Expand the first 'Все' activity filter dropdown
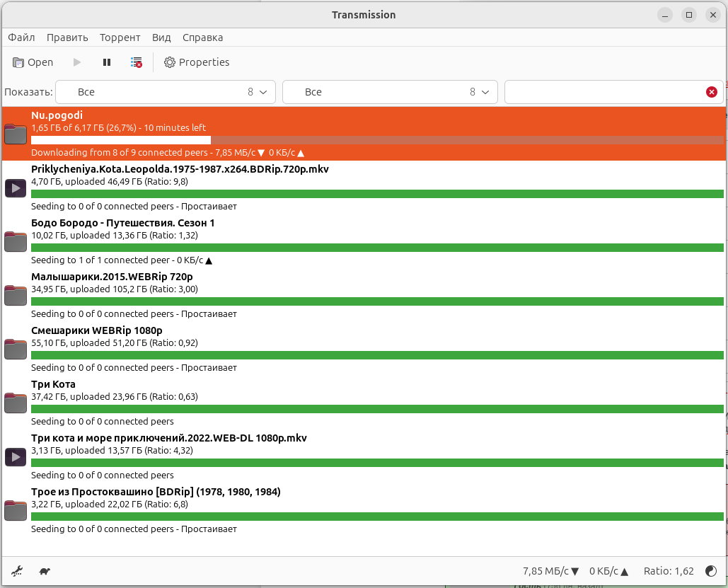 166,92
